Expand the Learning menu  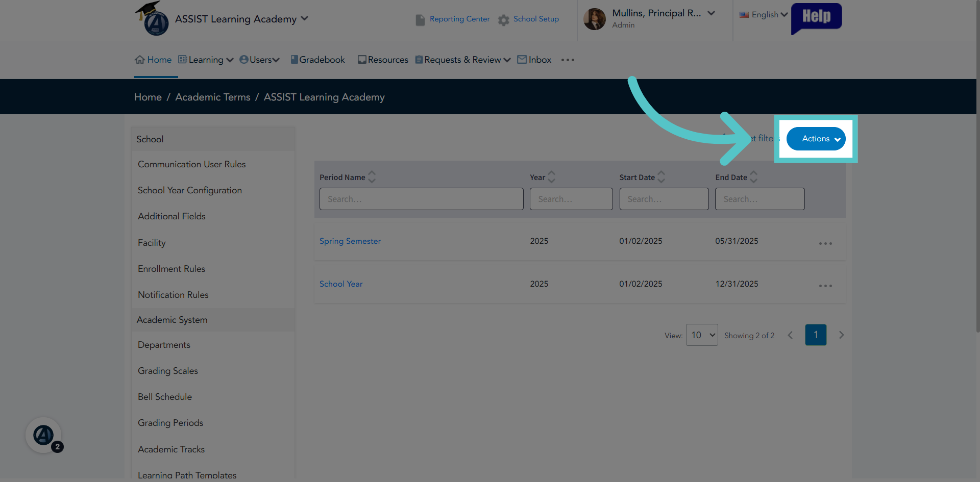[206, 60]
